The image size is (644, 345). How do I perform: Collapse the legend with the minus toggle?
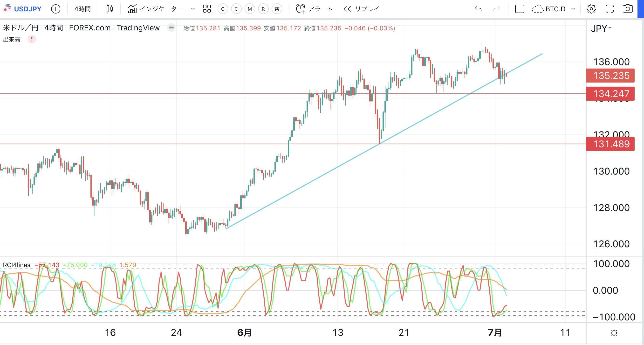[171, 28]
